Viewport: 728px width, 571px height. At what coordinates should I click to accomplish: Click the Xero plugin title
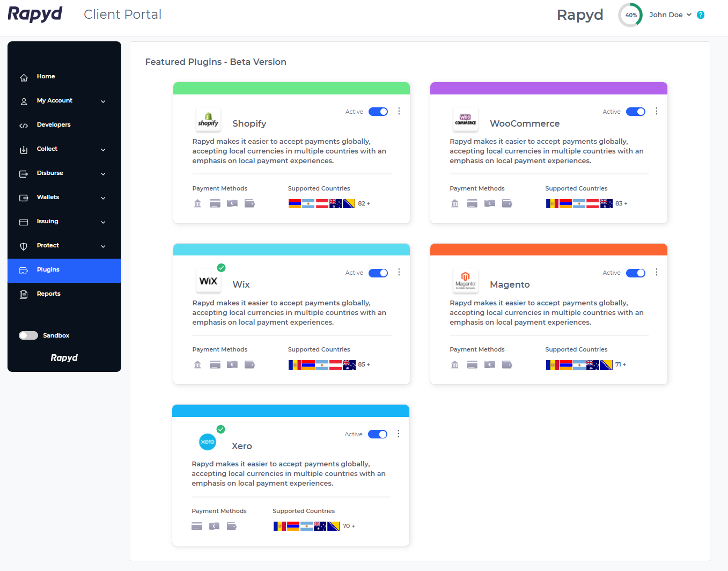point(241,446)
